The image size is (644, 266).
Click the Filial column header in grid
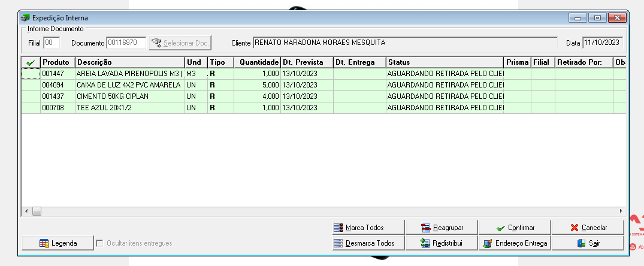(x=543, y=62)
